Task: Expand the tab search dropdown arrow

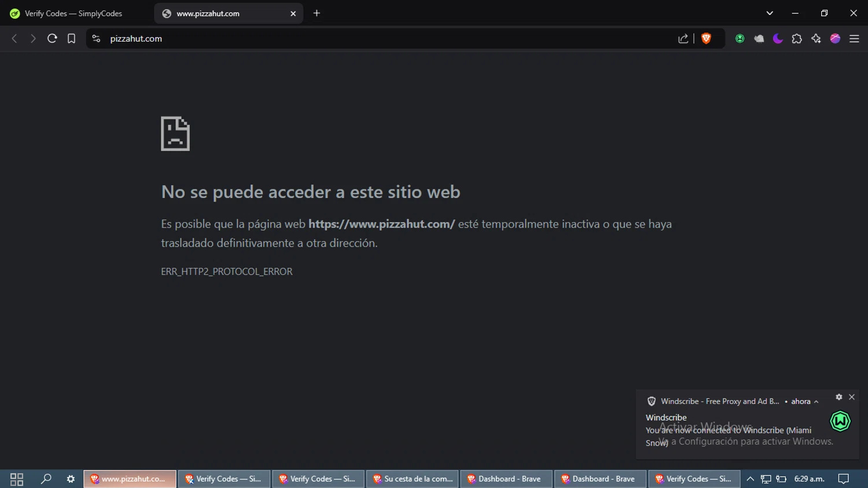Action: click(x=770, y=13)
